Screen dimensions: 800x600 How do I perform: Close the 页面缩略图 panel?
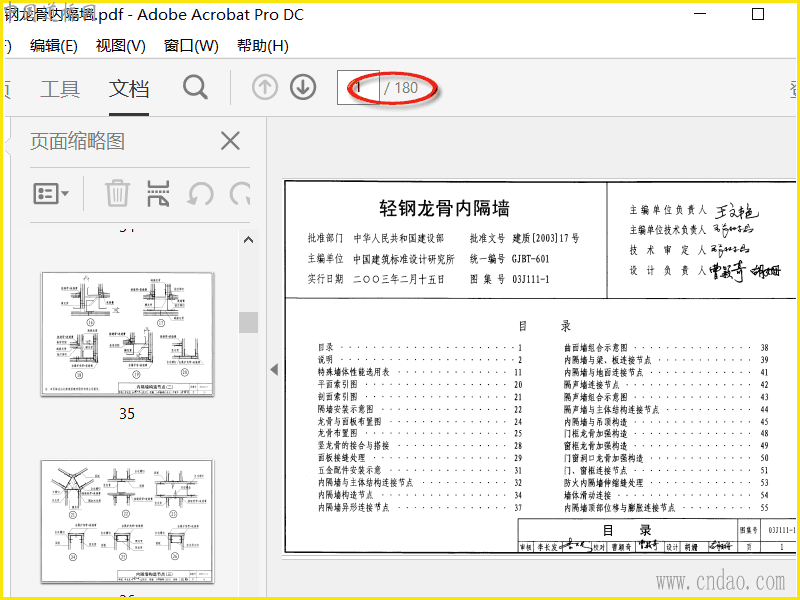point(230,141)
